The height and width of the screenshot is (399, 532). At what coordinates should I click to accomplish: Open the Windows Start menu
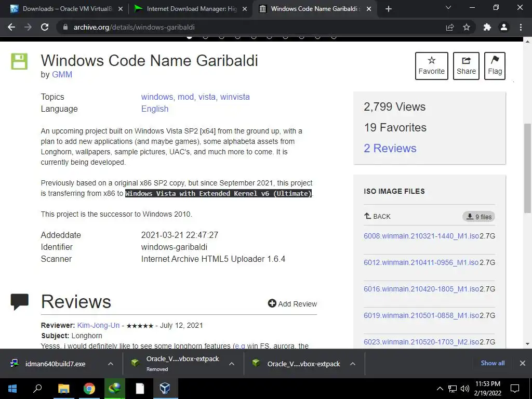[x=12, y=389]
